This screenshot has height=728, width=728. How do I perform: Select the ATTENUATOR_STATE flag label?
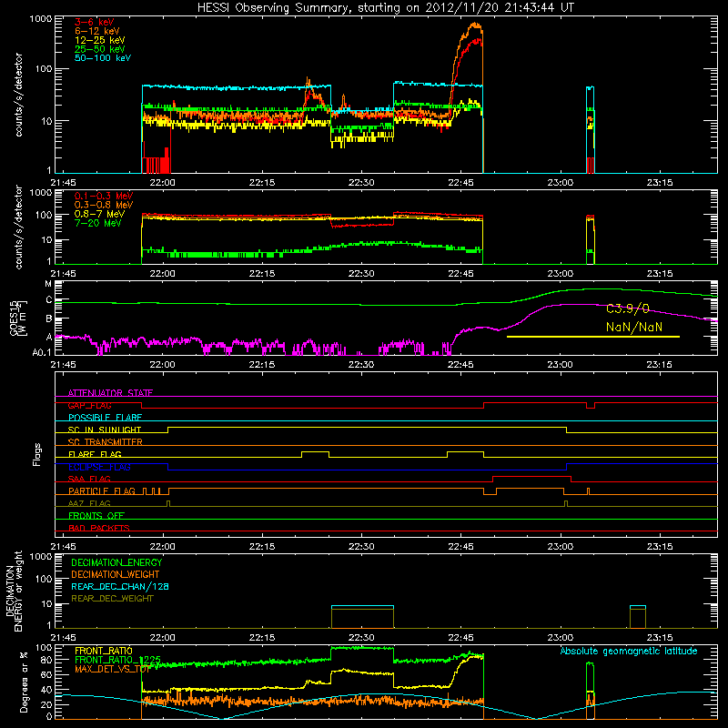[110, 393]
